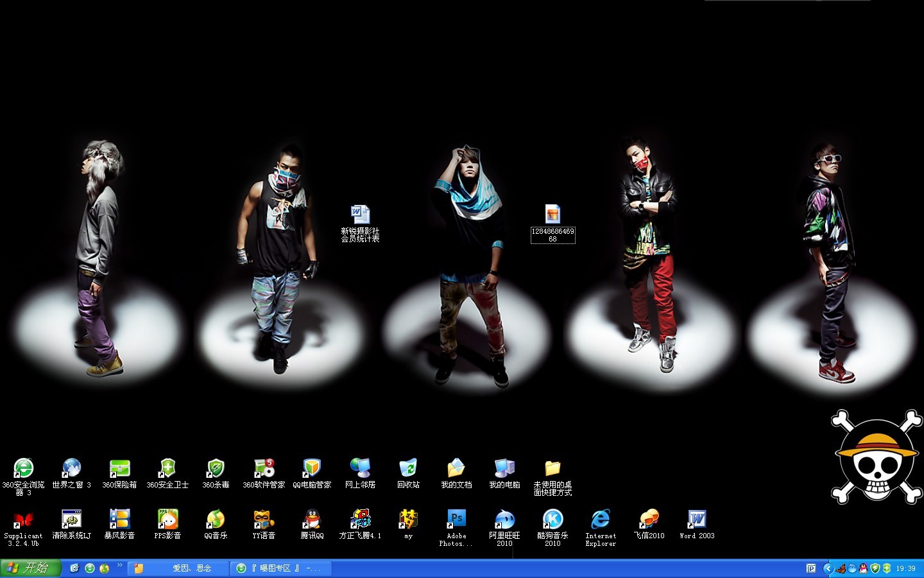
Task: Select the QQ电脑管家 icon
Action: 312,473
